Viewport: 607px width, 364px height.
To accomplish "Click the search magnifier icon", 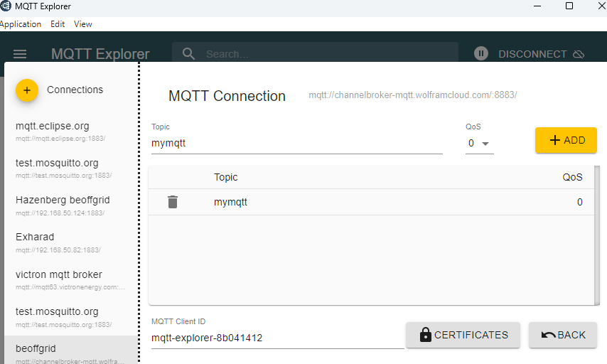I will coord(188,53).
